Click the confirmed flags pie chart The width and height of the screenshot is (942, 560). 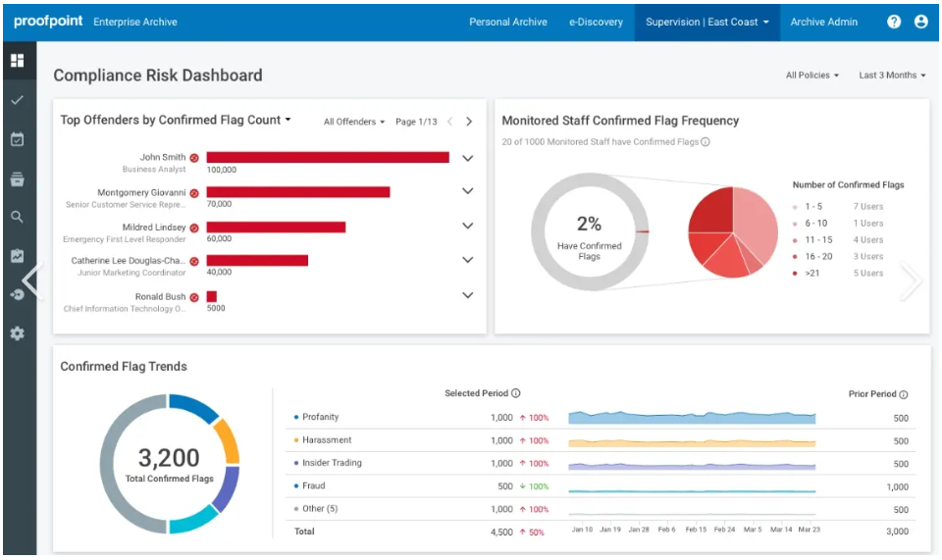[733, 231]
